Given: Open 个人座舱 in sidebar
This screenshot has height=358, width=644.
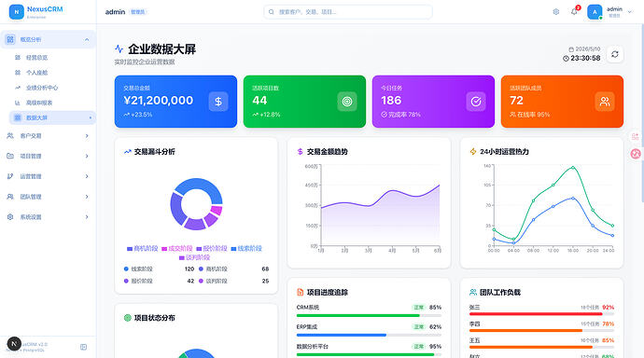Looking at the screenshot, I should [51, 73].
